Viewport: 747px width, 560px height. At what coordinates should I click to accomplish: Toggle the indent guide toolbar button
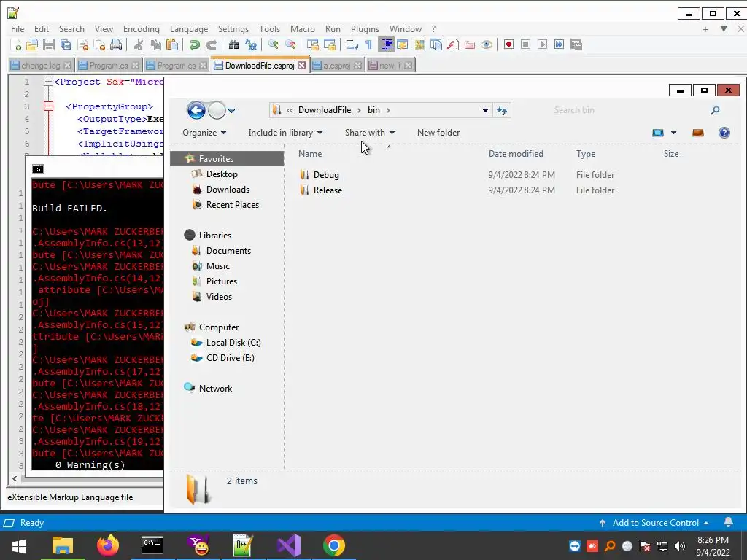point(386,44)
